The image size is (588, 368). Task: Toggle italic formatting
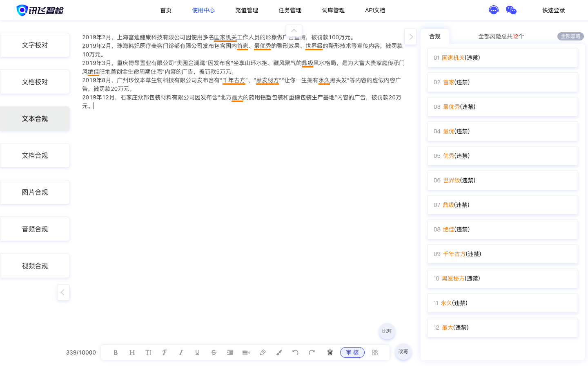point(181,352)
